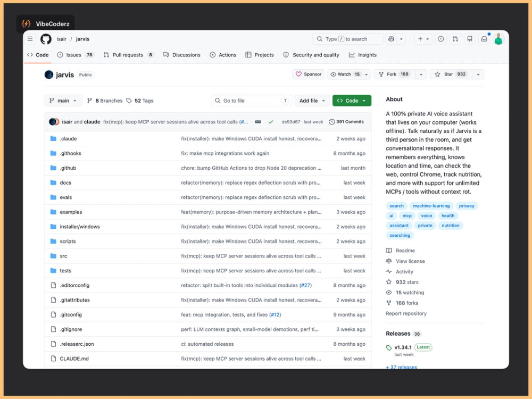This screenshot has height=399, width=532.
Task: Open the v1.34.1 release link
Action: point(403,347)
